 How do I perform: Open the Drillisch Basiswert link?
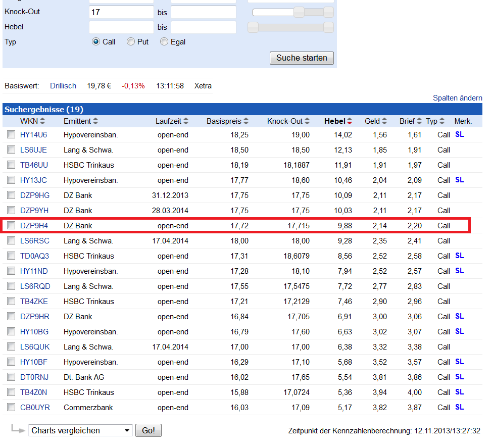[63, 86]
